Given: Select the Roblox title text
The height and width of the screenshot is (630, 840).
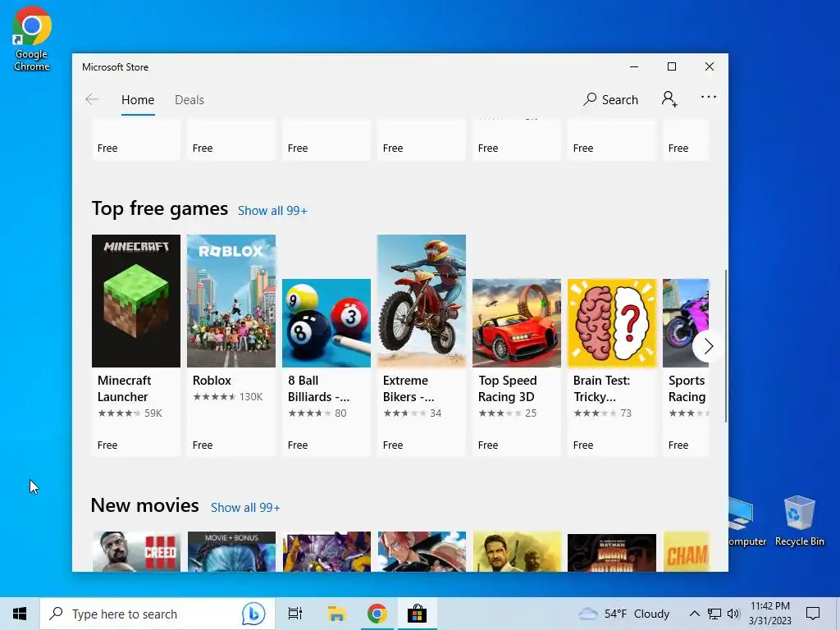Looking at the screenshot, I should [x=212, y=381].
